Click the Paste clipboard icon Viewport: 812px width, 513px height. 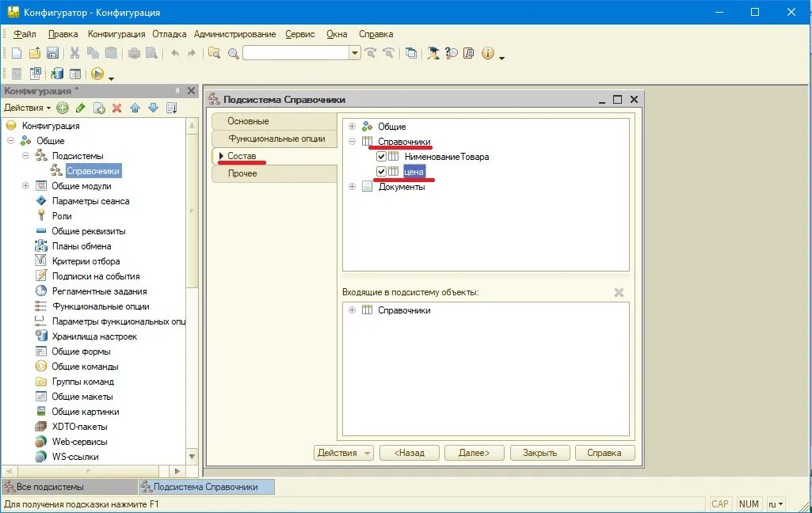(111, 53)
